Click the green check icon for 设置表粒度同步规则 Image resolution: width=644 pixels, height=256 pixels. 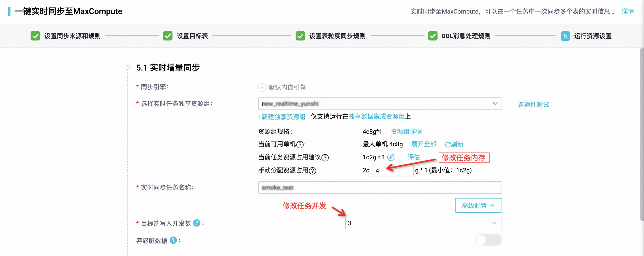(300, 36)
